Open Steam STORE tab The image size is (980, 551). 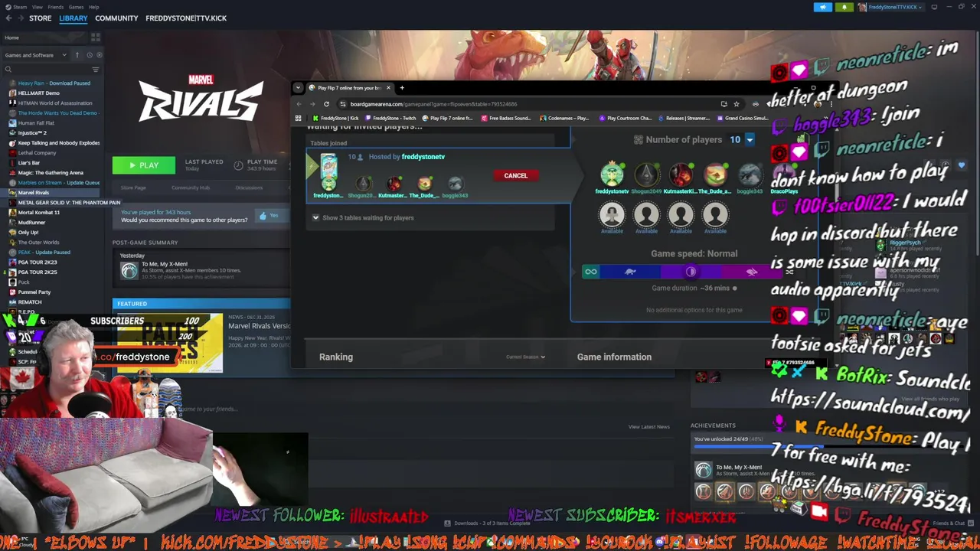click(x=40, y=18)
